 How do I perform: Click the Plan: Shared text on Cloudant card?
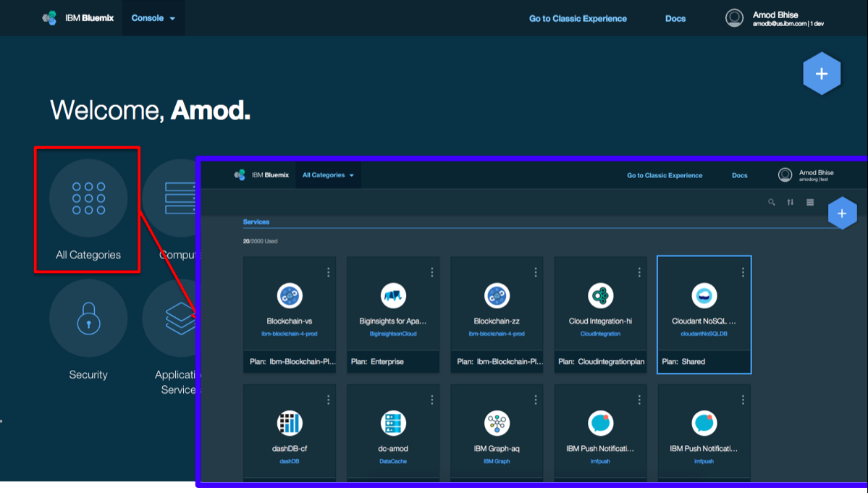click(683, 361)
